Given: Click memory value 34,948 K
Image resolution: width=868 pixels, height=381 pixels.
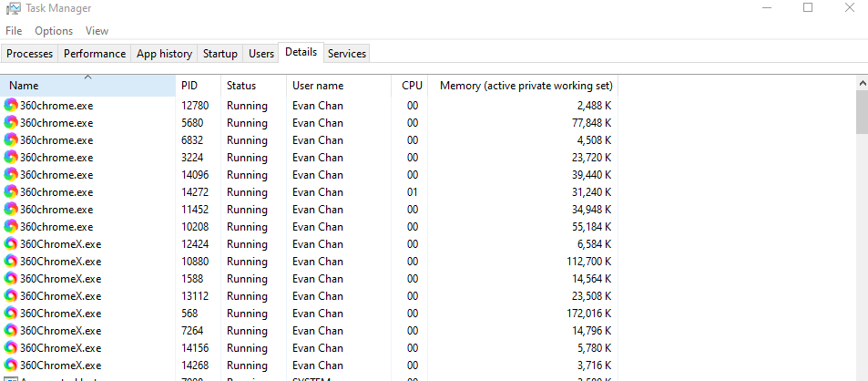Looking at the screenshot, I should pos(592,210).
